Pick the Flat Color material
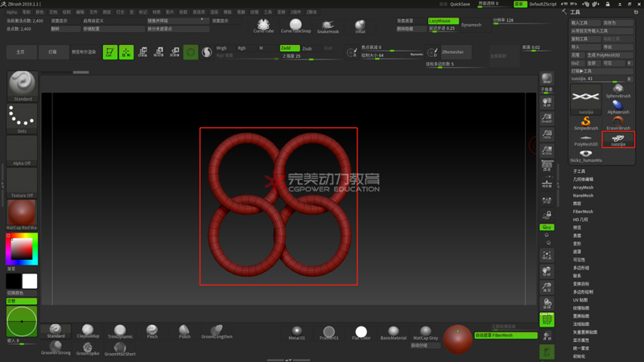 click(361, 331)
